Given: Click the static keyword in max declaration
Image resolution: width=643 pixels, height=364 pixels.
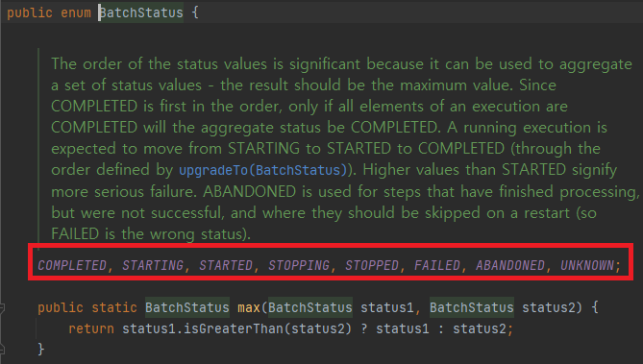Looking at the screenshot, I should pyautogui.click(x=114, y=307).
